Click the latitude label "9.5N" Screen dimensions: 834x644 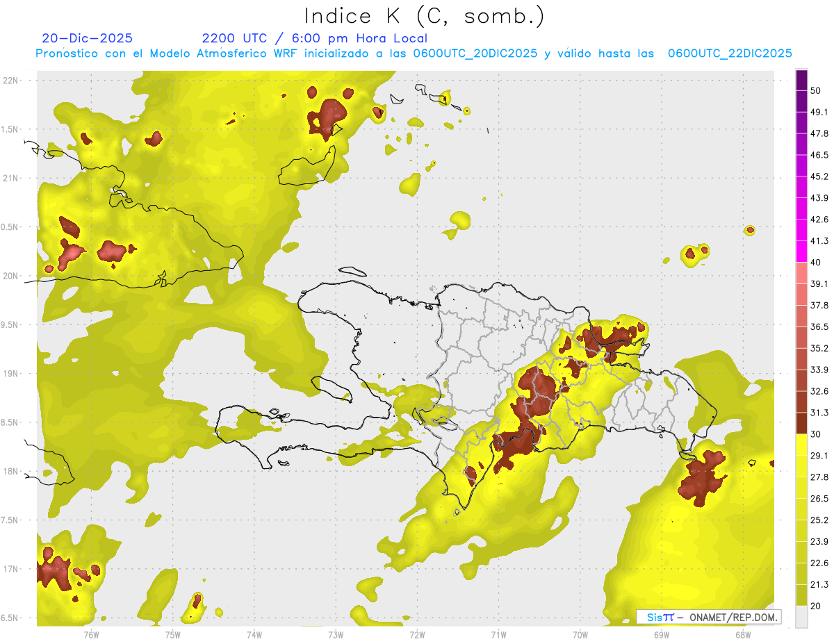(x=10, y=325)
